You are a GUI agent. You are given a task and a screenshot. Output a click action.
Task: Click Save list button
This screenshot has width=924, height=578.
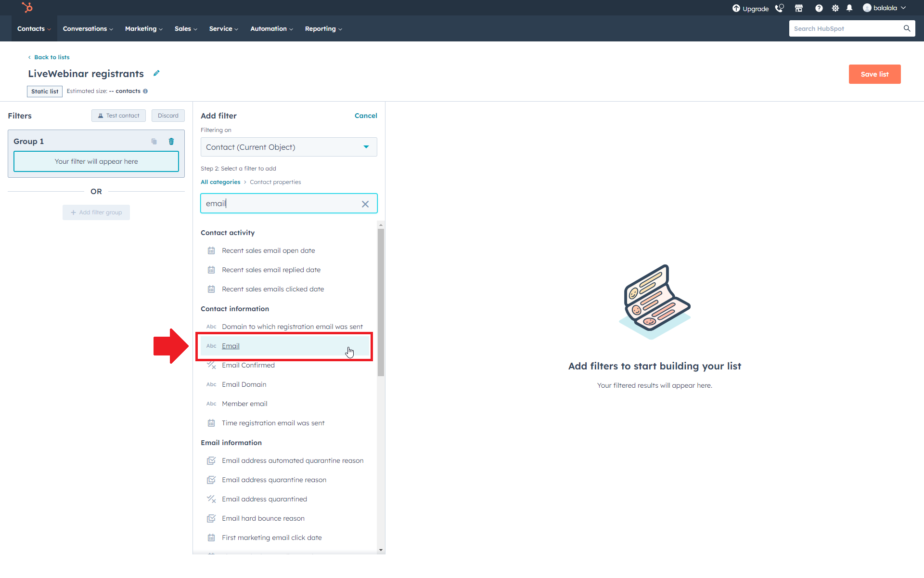point(874,74)
